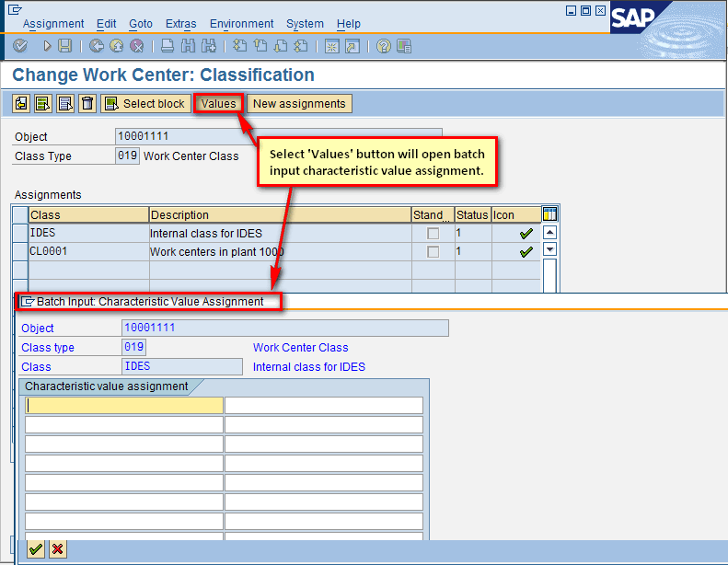Click the green checkmark continue button in dialog
This screenshot has height=565, width=728.
[x=36, y=549]
